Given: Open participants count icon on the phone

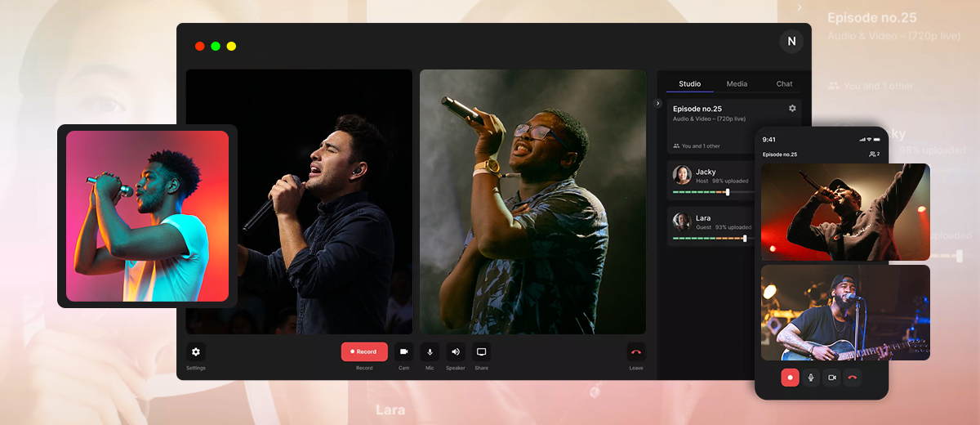Looking at the screenshot, I should (x=874, y=154).
